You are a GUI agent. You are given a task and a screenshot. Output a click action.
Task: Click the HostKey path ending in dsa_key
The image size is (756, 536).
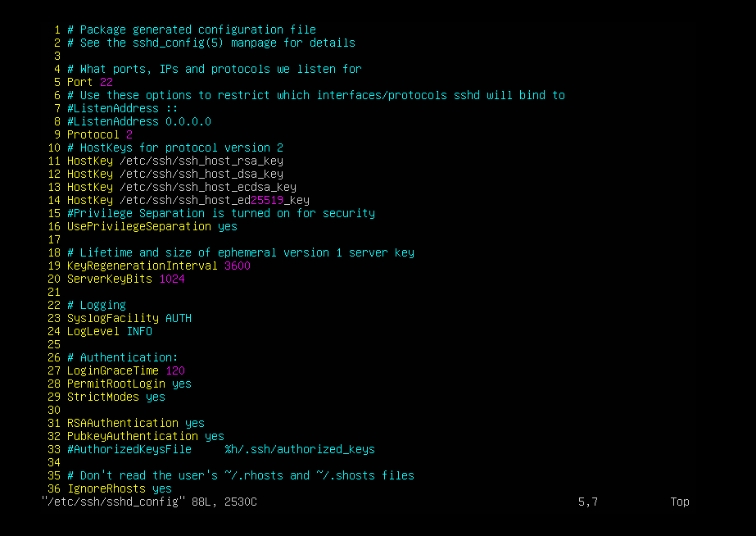click(x=201, y=174)
